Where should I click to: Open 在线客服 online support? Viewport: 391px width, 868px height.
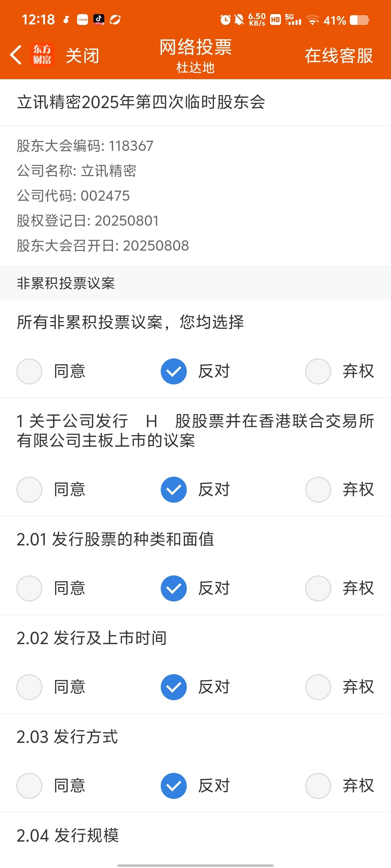coord(339,56)
